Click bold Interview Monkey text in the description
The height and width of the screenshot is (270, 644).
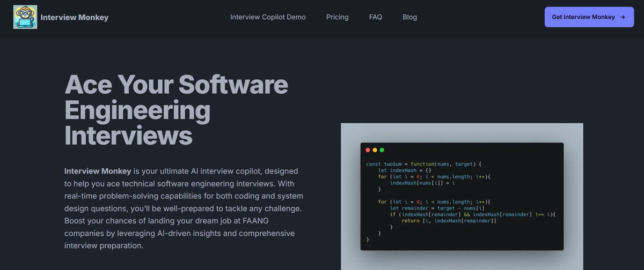tap(98, 171)
